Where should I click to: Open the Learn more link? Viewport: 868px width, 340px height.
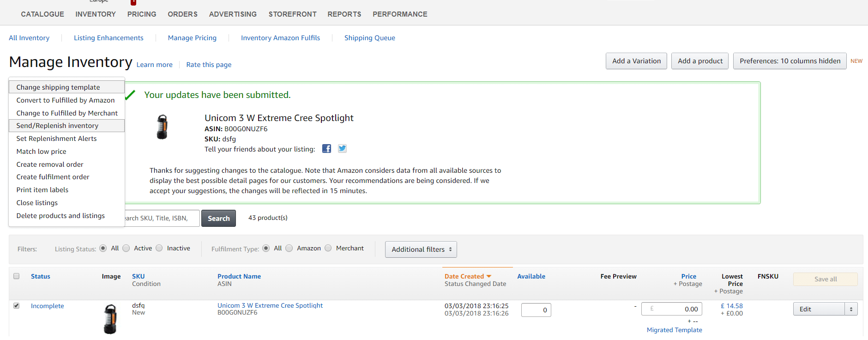pyautogui.click(x=154, y=65)
